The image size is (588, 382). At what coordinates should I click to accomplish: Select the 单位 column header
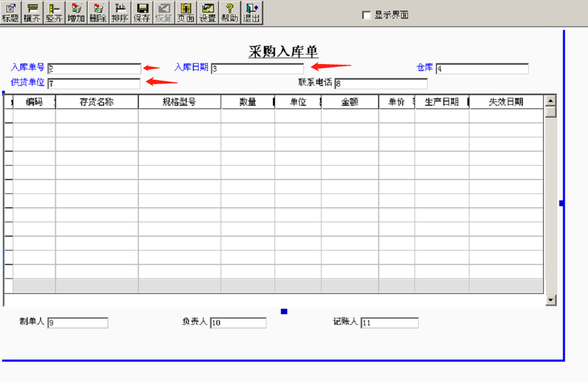click(298, 102)
